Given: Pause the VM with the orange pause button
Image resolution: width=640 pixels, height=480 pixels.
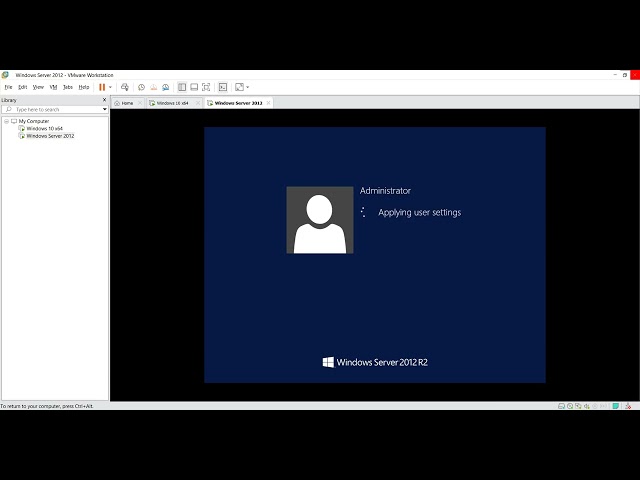Looking at the screenshot, I should [102, 87].
